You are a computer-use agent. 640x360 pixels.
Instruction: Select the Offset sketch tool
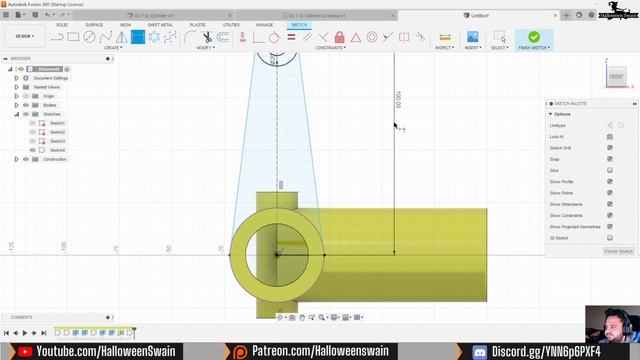223,37
